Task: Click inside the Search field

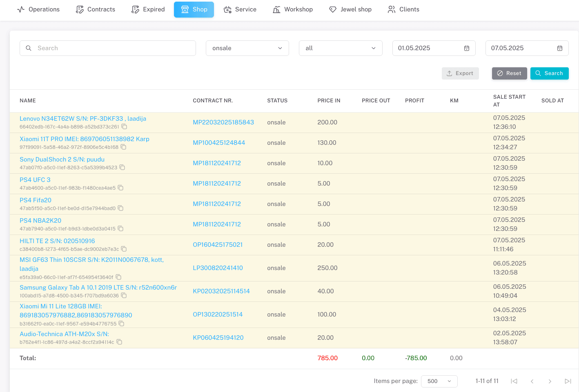Action: click(107, 48)
